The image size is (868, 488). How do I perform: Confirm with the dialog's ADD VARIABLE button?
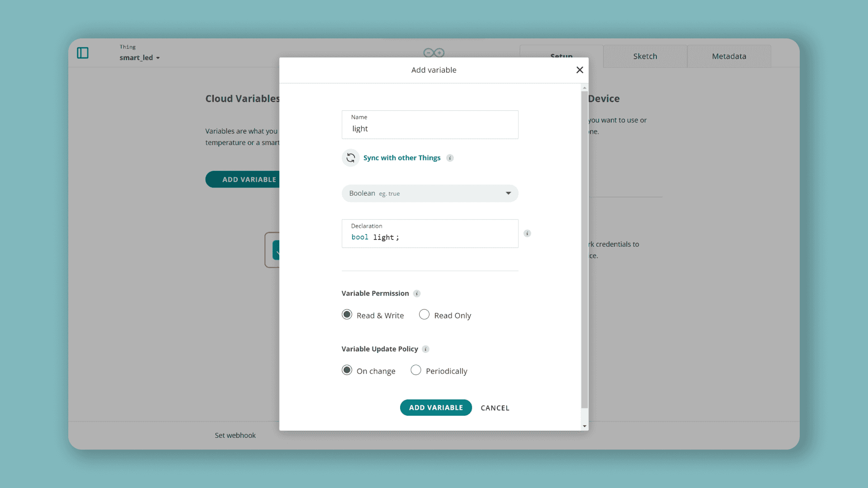click(x=435, y=408)
